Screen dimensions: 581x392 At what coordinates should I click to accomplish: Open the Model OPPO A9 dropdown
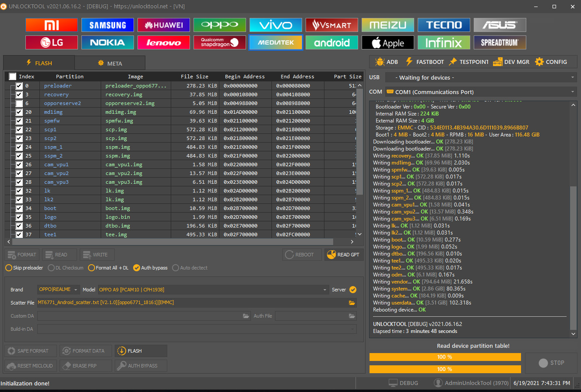pyautogui.click(x=213, y=290)
